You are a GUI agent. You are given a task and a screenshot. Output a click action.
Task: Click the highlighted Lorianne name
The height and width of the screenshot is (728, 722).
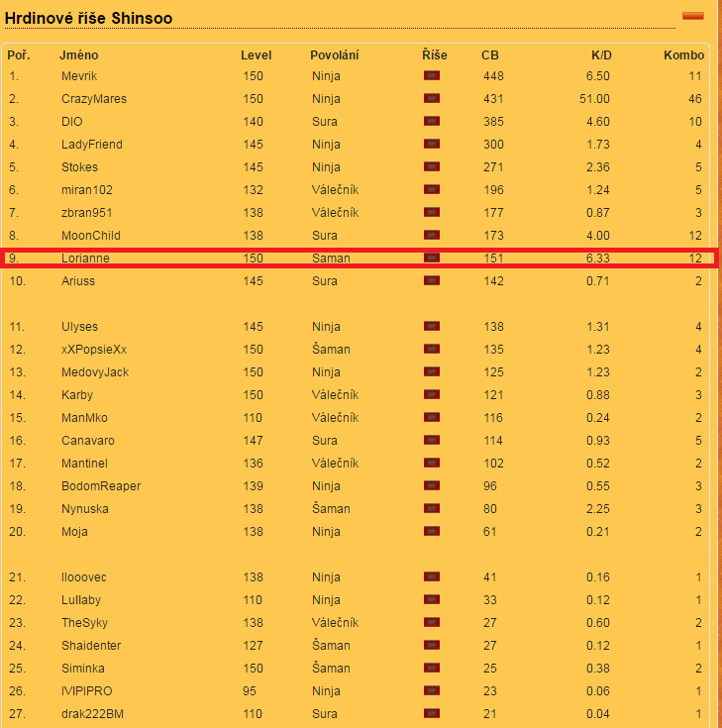pyautogui.click(x=85, y=259)
